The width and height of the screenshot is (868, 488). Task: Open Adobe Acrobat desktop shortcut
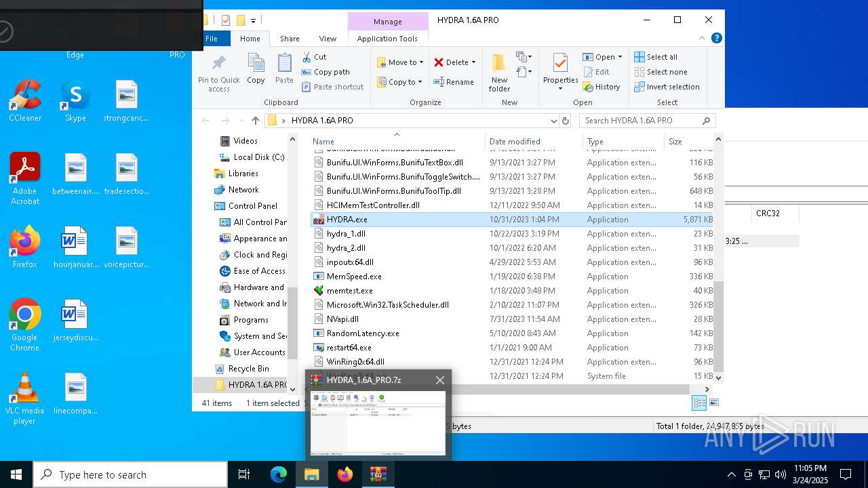click(x=25, y=178)
